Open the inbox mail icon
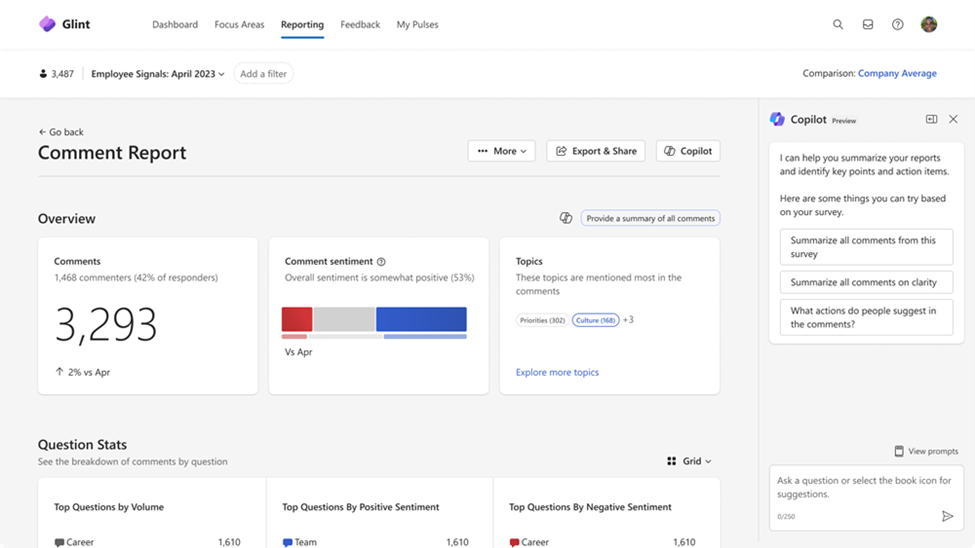The width and height of the screenshot is (975, 548). tap(868, 24)
